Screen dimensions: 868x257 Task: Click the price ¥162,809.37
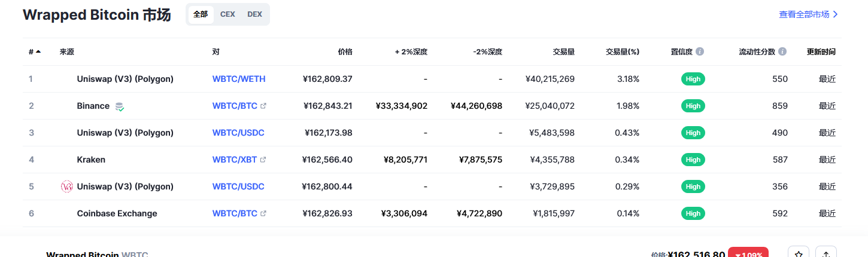(x=327, y=79)
